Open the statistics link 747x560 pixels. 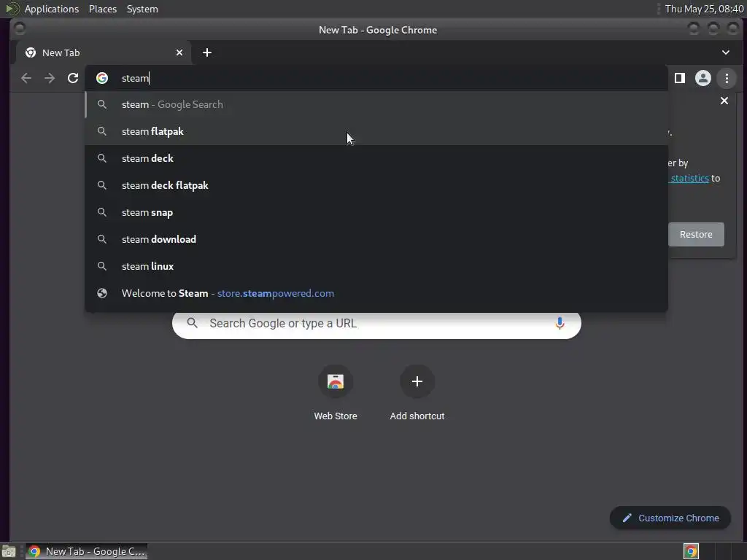click(689, 179)
